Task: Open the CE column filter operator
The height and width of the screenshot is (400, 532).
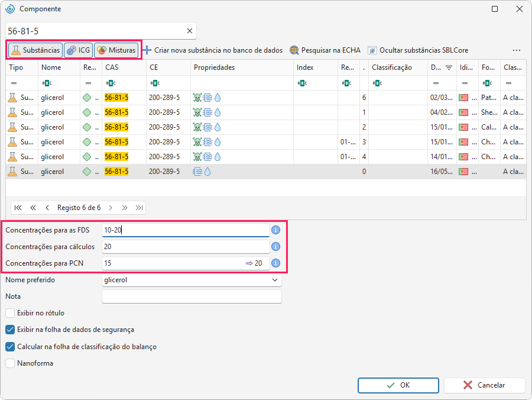Action: [155, 83]
